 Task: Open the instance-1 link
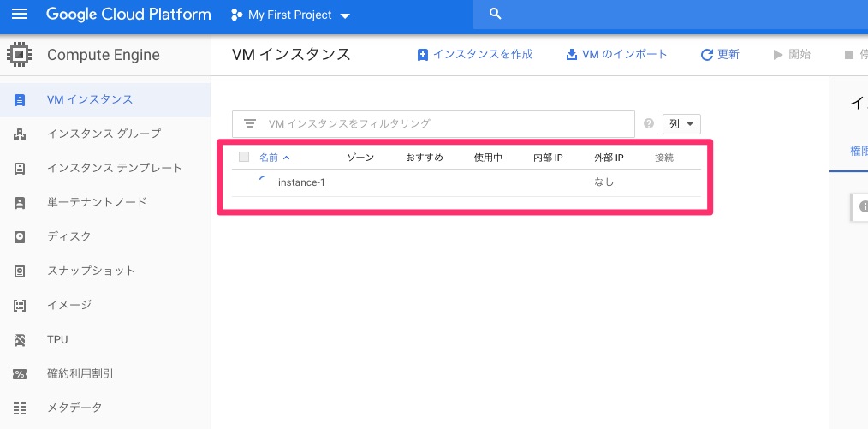tap(301, 182)
